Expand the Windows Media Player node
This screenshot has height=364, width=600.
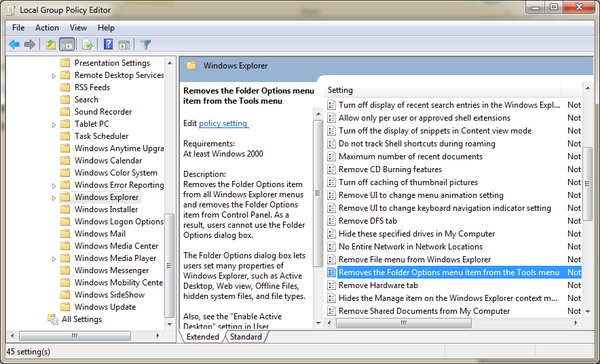coord(54,259)
